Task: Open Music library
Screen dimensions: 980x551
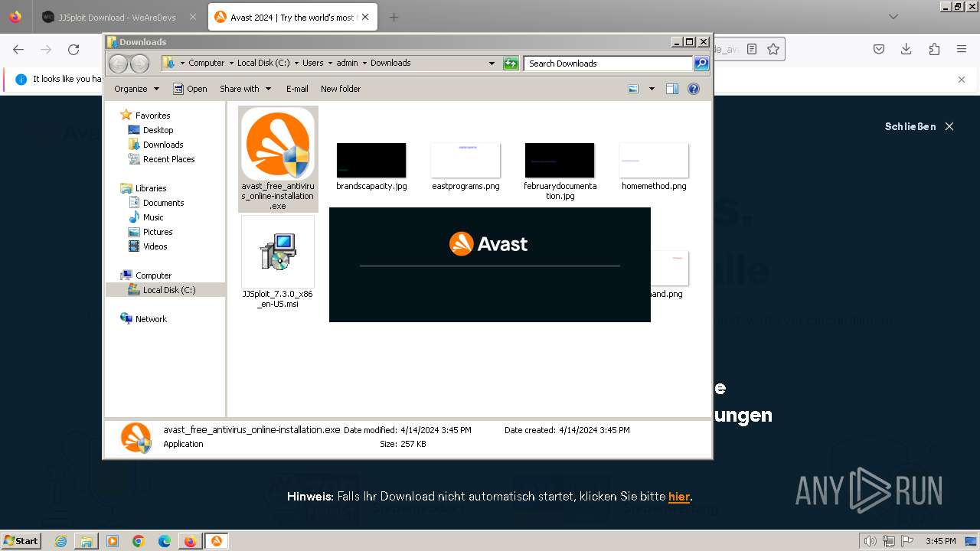Action: pyautogui.click(x=153, y=217)
